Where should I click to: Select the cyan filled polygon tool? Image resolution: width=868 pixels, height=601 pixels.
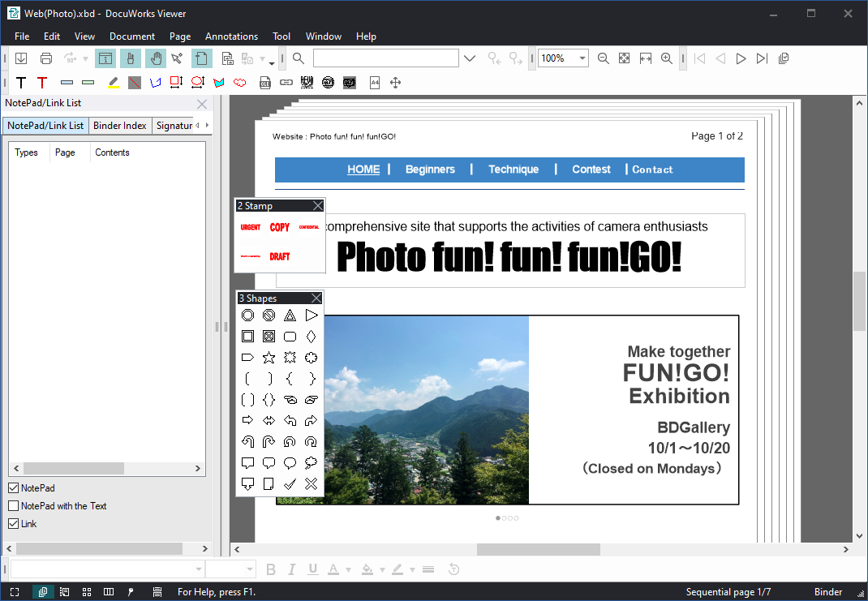219,83
